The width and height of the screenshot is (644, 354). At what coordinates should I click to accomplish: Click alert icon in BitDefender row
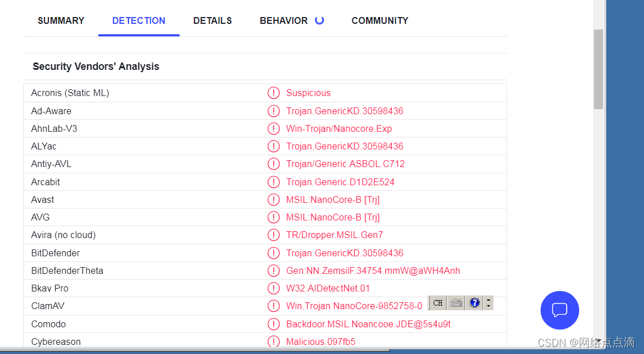click(x=273, y=253)
